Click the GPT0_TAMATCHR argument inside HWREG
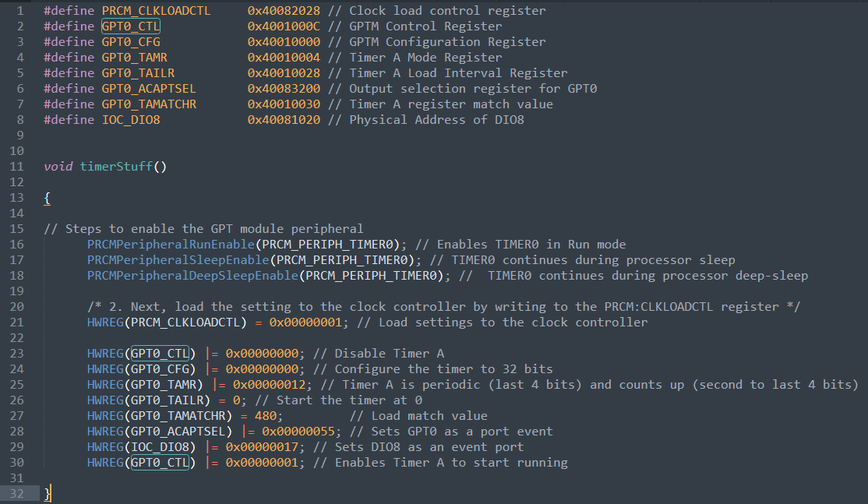Screen dimensions: 868x504 pyautogui.click(x=182, y=416)
